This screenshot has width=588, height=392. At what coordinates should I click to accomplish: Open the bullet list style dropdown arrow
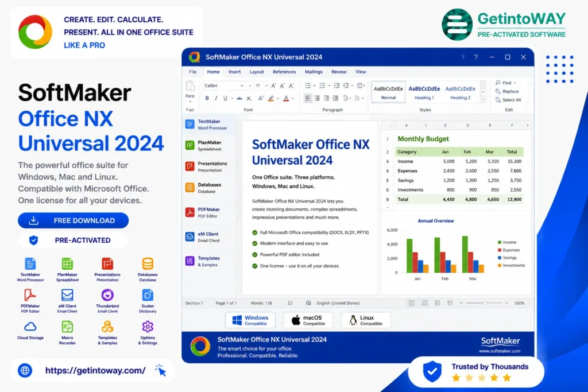314,86
